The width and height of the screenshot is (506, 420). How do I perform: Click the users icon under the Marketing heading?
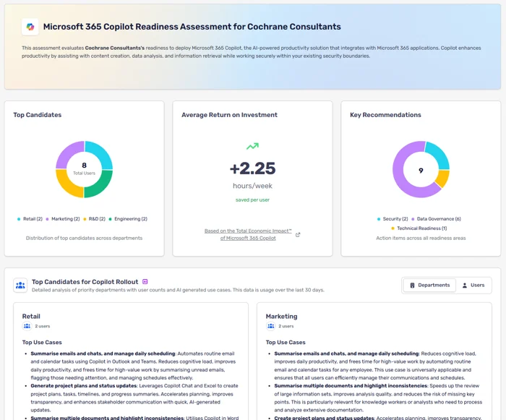pos(270,327)
